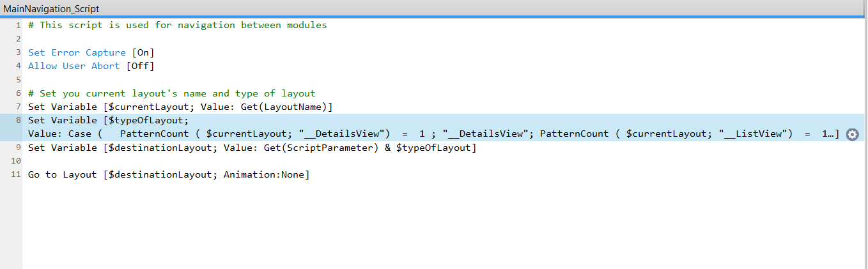868x269 pixels.
Task: Click the Set Variable [$typeOfLayout; text
Action: [x=109, y=120]
